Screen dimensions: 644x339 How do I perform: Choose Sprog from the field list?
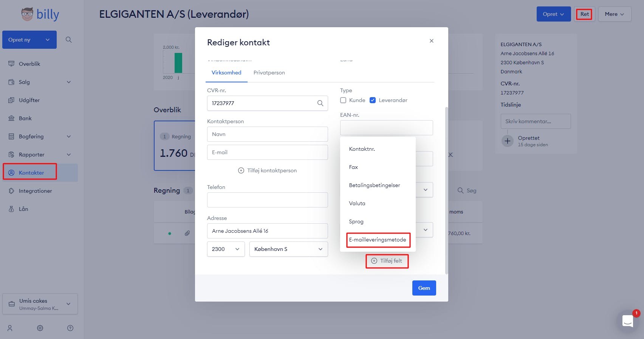[378, 221]
